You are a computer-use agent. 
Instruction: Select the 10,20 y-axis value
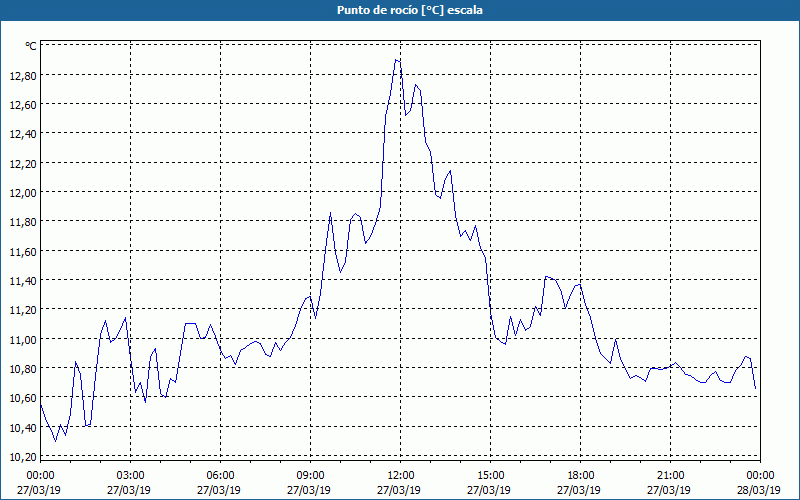[x=23, y=457]
